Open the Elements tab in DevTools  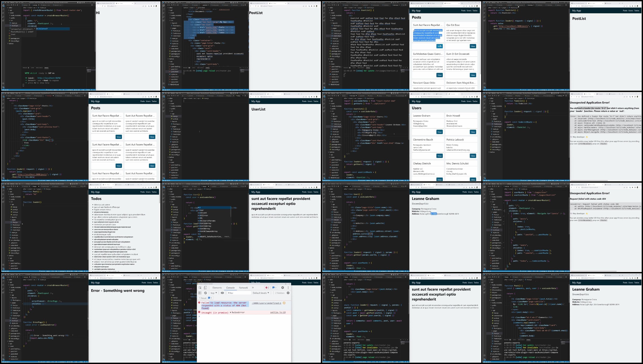pos(217,288)
